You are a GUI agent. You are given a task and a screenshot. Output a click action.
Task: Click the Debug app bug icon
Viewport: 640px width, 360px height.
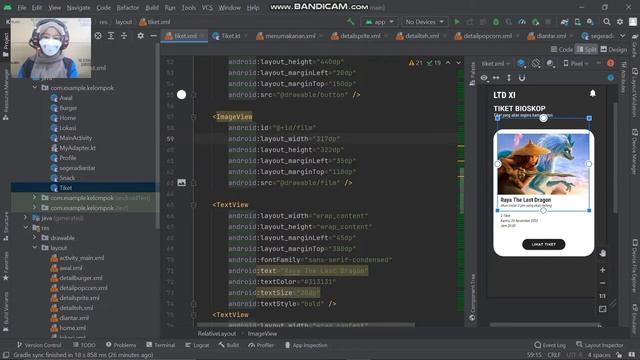[x=496, y=22]
